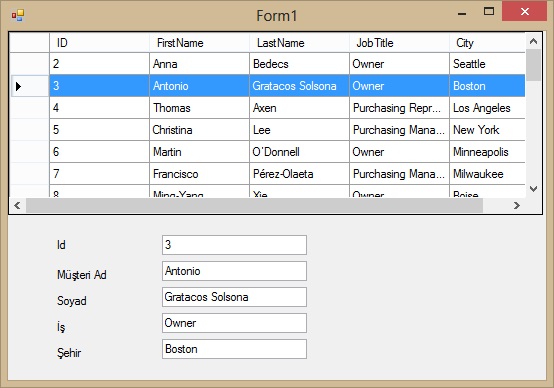554x388 pixels.
Task: Click the horizontal scrollbar left arrow
Action: tap(17, 205)
